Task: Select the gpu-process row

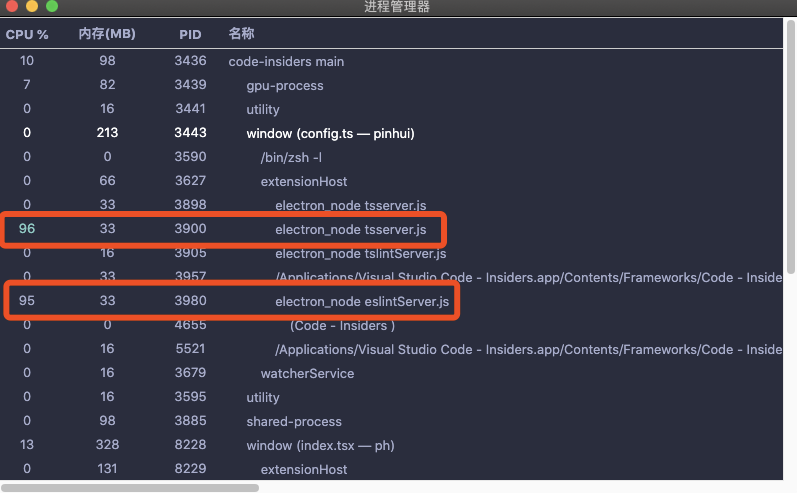Action: 391,85
